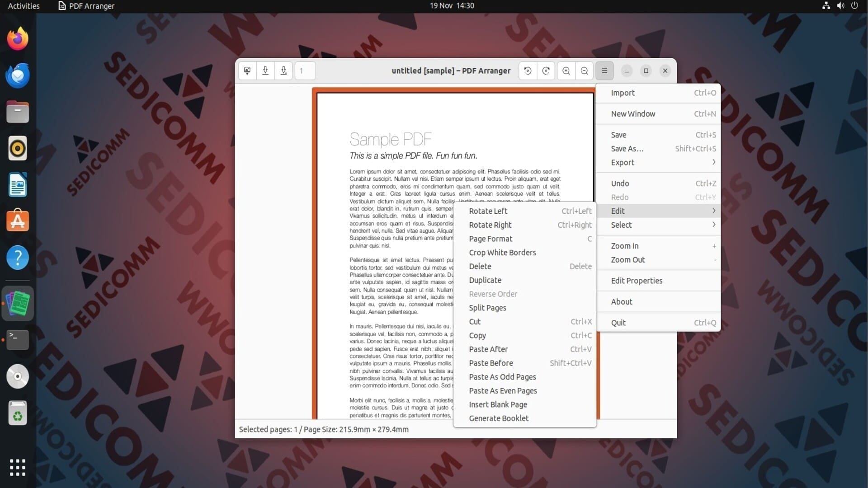Image resolution: width=868 pixels, height=488 pixels.
Task: Open the Trash from the dock
Action: [18, 413]
